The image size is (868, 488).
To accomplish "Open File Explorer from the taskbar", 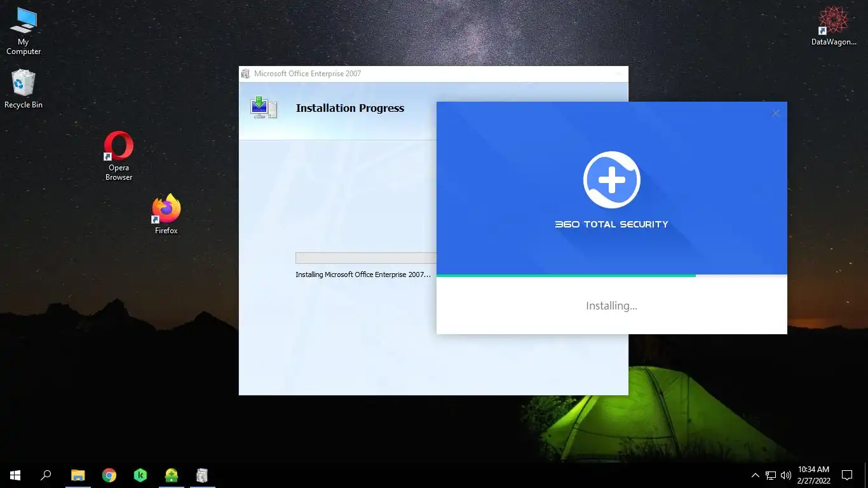I will (78, 475).
